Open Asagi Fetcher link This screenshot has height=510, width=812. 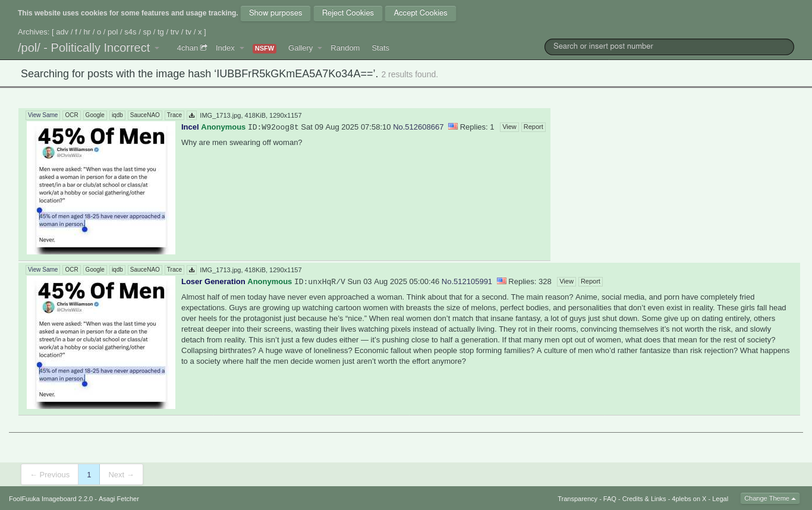119,499
